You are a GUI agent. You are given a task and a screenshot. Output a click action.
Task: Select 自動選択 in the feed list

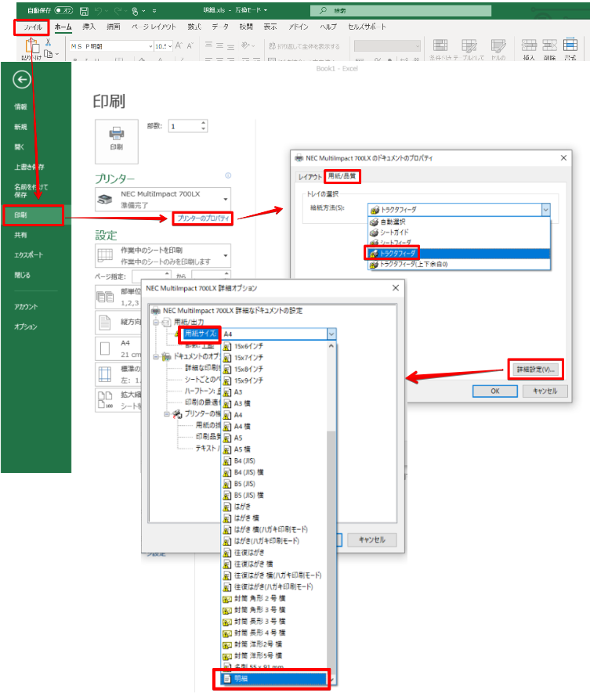pyautogui.click(x=458, y=222)
